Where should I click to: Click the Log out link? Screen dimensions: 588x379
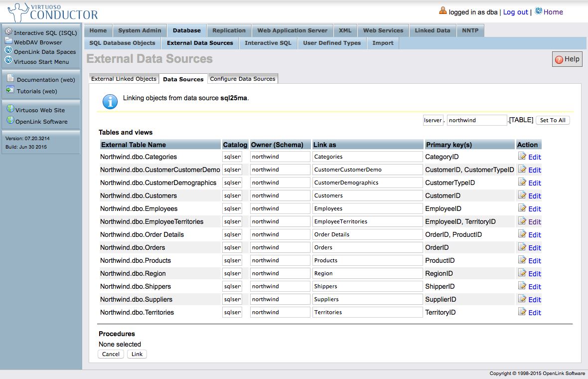point(515,12)
